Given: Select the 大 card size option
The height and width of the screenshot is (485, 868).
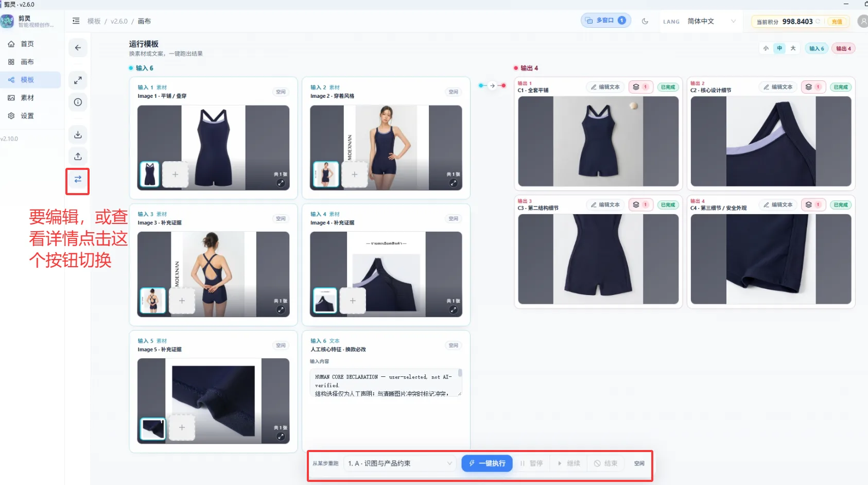Looking at the screenshot, I should [793, 48].
